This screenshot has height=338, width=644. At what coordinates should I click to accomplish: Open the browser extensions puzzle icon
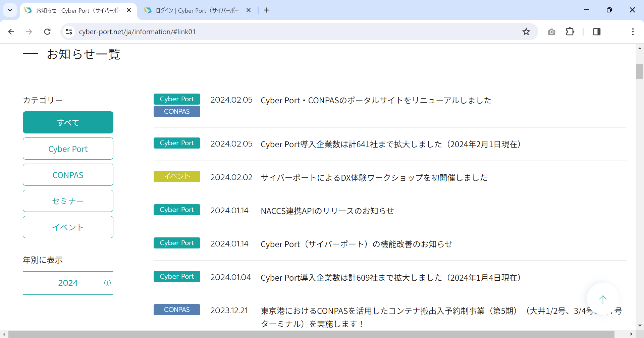(570, 32)
